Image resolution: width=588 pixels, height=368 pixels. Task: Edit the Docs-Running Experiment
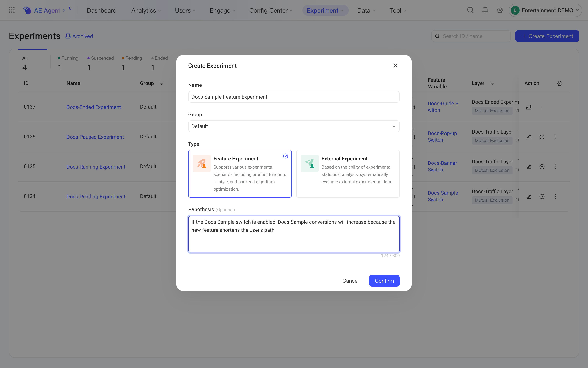tap(529, 167)
